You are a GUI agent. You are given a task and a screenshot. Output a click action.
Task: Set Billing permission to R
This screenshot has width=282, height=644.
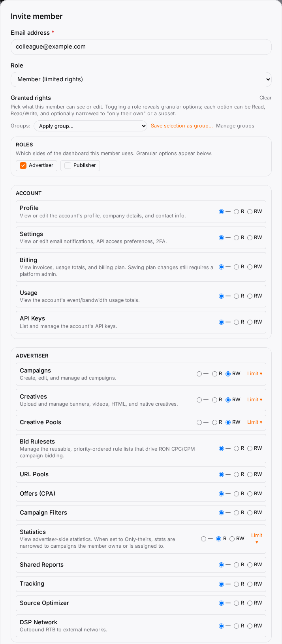point(236,267)
